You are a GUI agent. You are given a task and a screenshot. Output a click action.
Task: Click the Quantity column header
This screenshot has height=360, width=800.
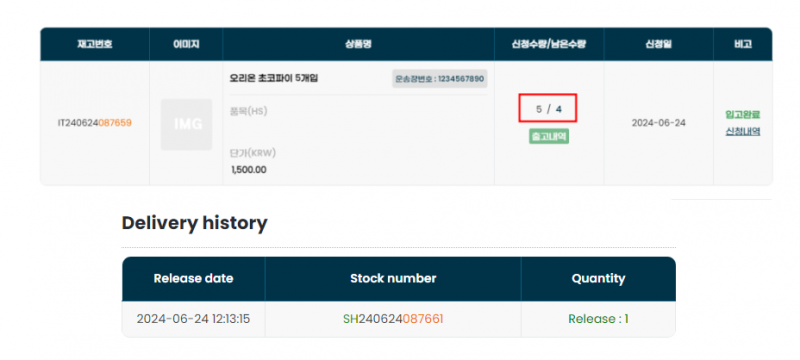point(598,279)
